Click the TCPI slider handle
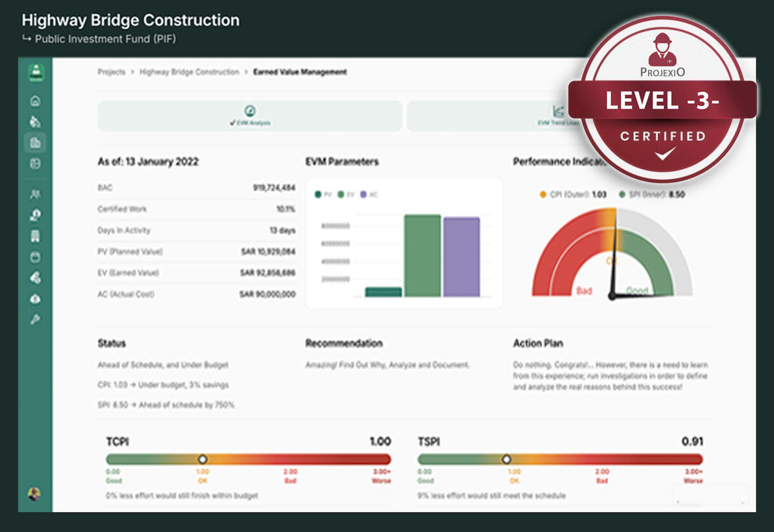Viewport: 774px width, 532px height. (203, 459)
